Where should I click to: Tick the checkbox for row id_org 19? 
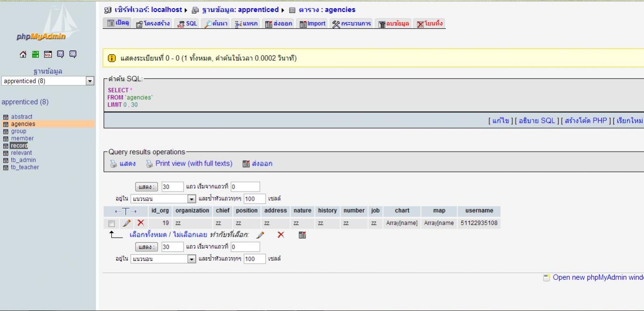111,224
